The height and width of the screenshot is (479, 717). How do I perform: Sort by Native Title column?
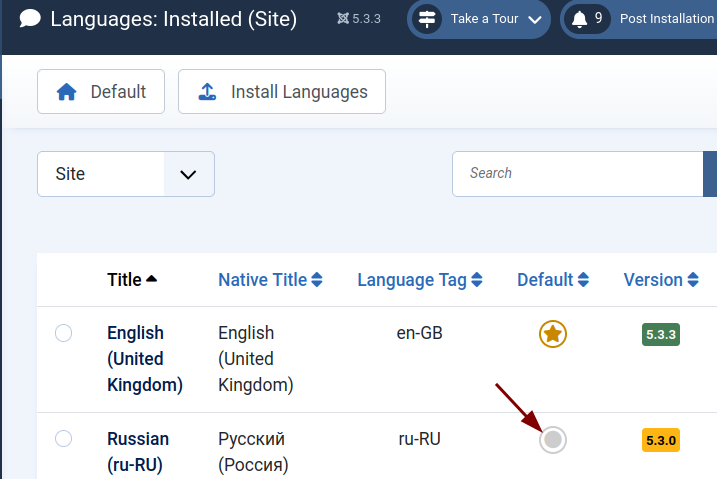coord(270,280)
